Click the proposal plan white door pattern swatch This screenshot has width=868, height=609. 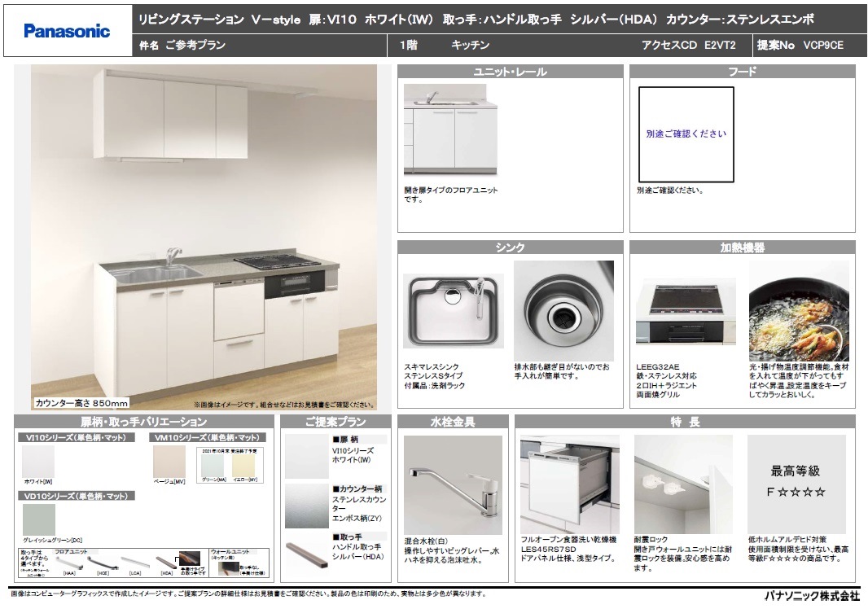click(307, 457)
